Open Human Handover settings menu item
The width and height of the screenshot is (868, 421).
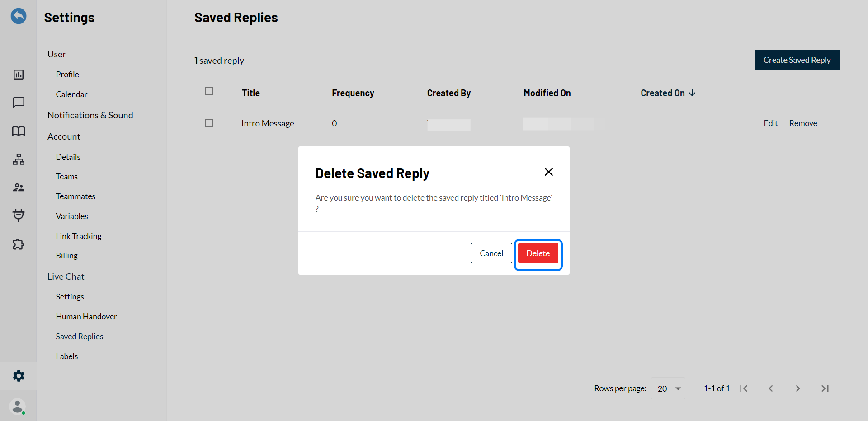click(x=86, y=317)
